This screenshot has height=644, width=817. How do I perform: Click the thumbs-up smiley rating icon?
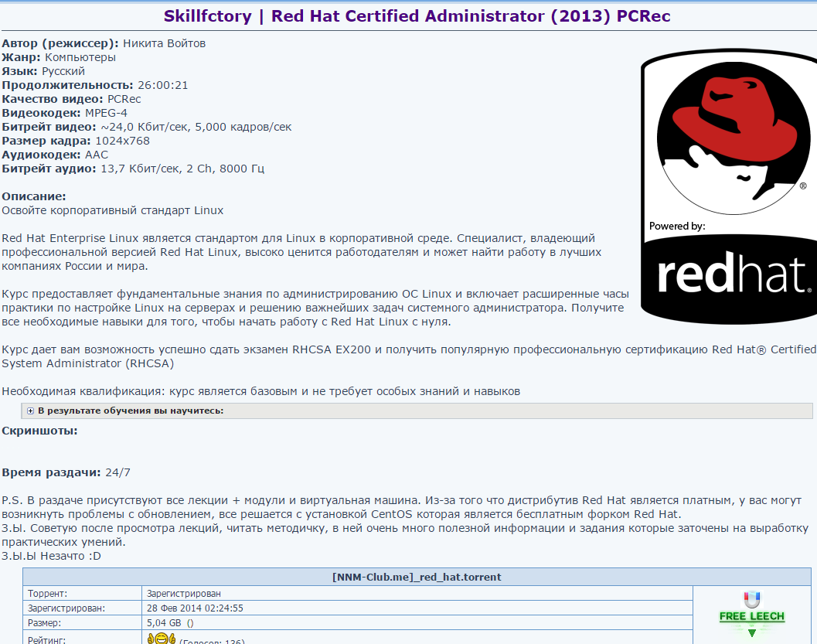(x=162, y=639)
